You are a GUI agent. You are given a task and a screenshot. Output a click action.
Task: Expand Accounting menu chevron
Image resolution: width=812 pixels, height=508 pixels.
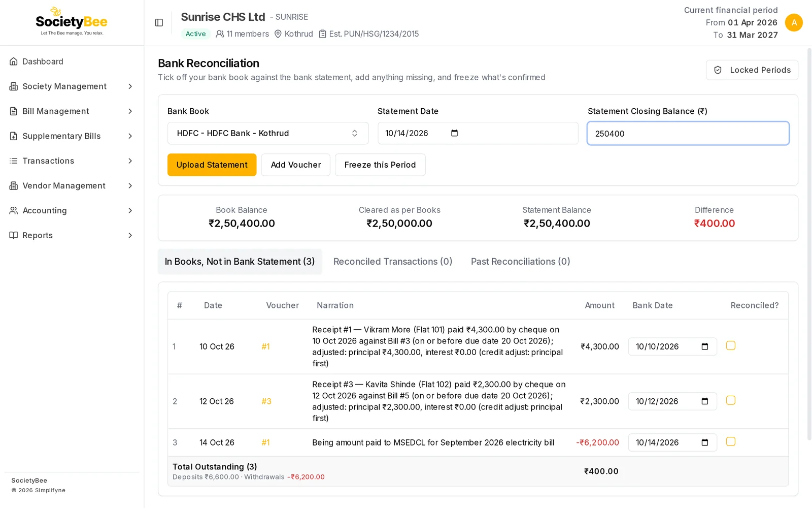coord(130,210)
